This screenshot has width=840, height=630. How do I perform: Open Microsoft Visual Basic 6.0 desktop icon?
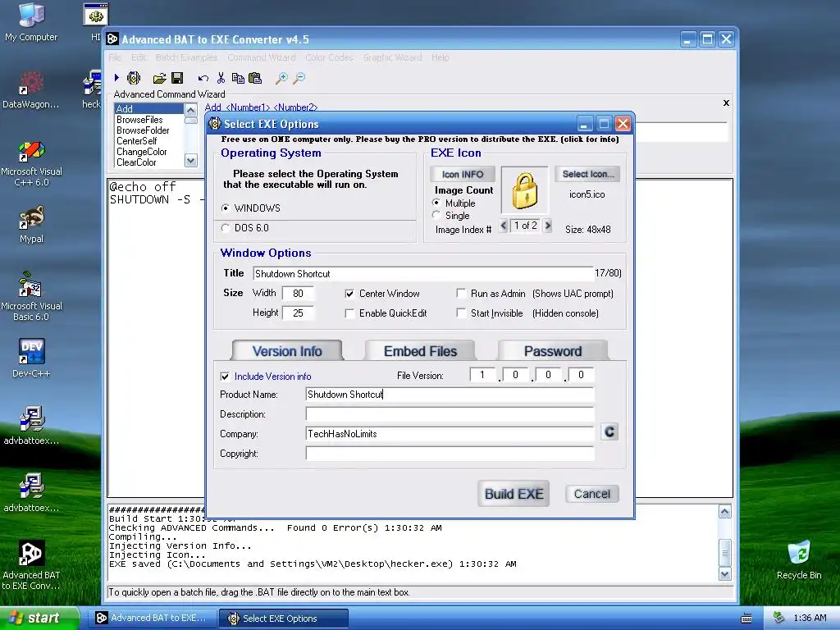click(31, 296)
